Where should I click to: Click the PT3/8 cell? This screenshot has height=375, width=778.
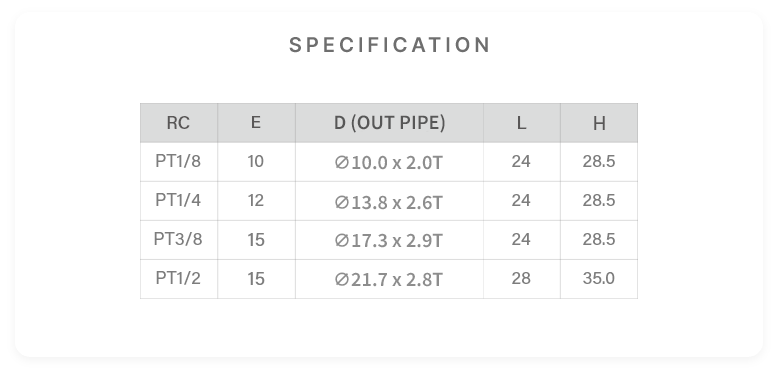point(178,239)
